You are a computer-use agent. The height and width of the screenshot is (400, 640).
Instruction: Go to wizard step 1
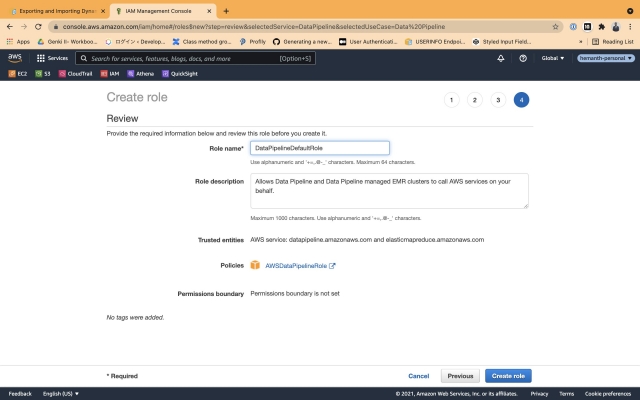tap(451, 100)
